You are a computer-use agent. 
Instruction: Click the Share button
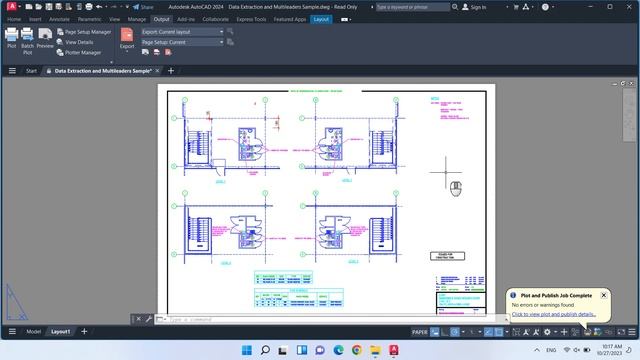point(143,7)
